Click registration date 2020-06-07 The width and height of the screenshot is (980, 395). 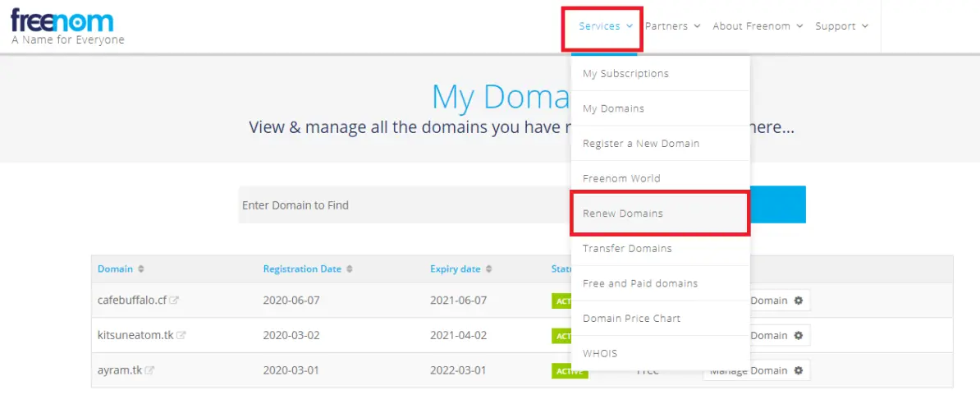[x=291, y=300]
